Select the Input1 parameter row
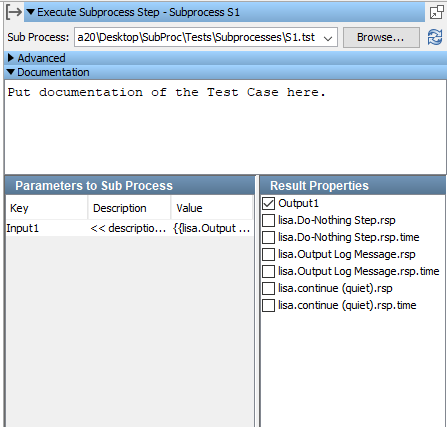Image resolution: width=447 pixels, height=427 pixels. click(x=129, y=228)
